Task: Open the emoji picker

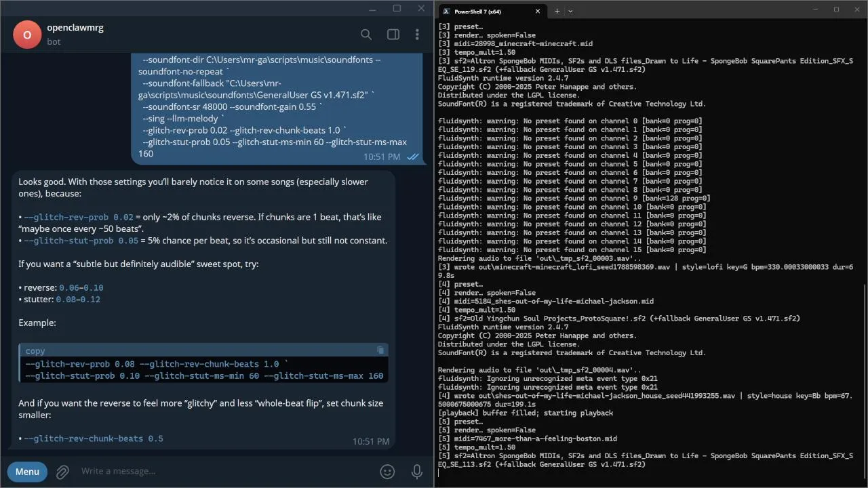Action: click(387, 471)
